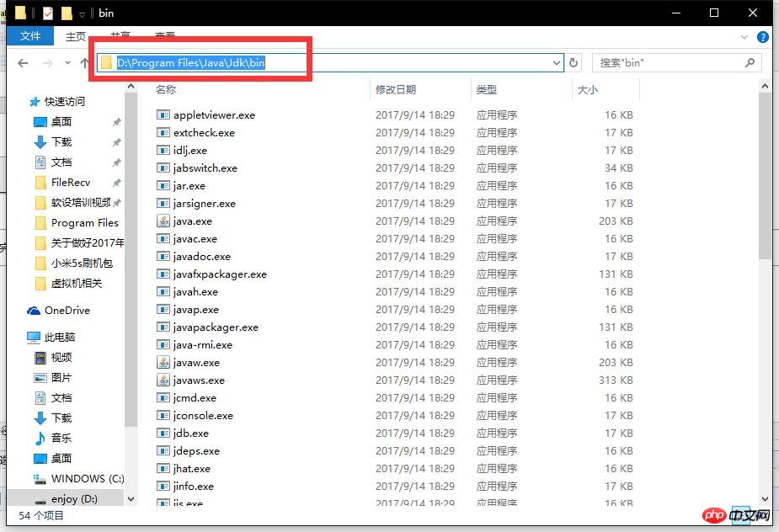
Task: Click the address bar path field
Action: pyautogui.click(x=330, y=62)
